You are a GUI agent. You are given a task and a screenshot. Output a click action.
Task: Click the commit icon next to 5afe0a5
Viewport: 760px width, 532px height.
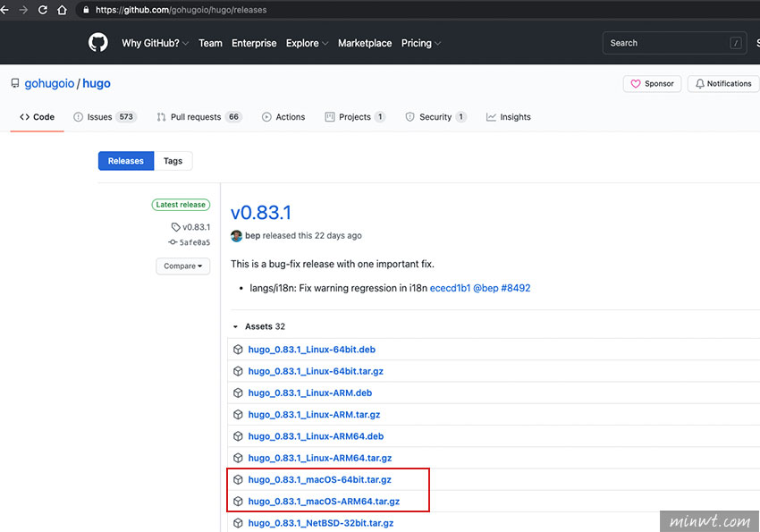point(173,241)
